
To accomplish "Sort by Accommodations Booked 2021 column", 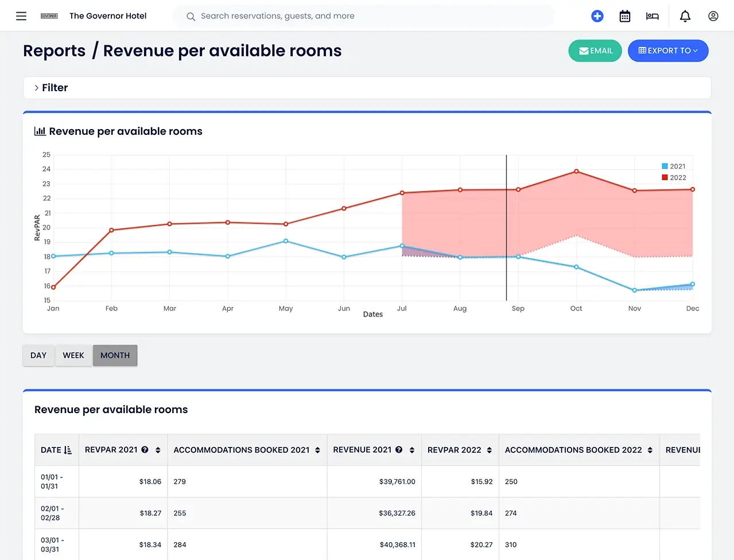I will click(317, 450).
